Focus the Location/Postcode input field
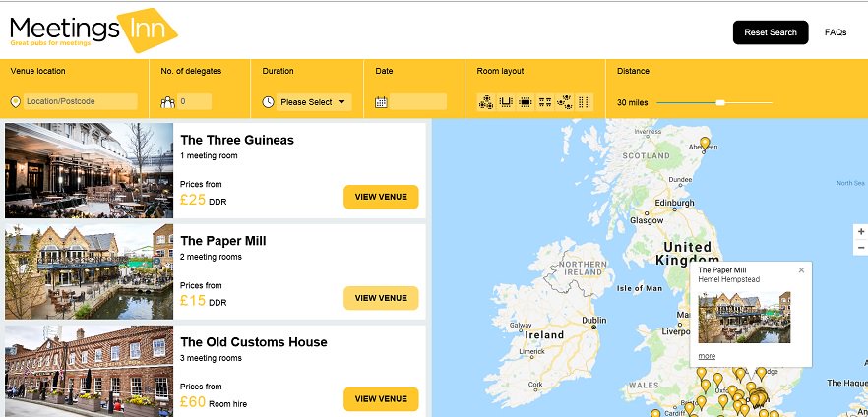 (x=81, y=101)
